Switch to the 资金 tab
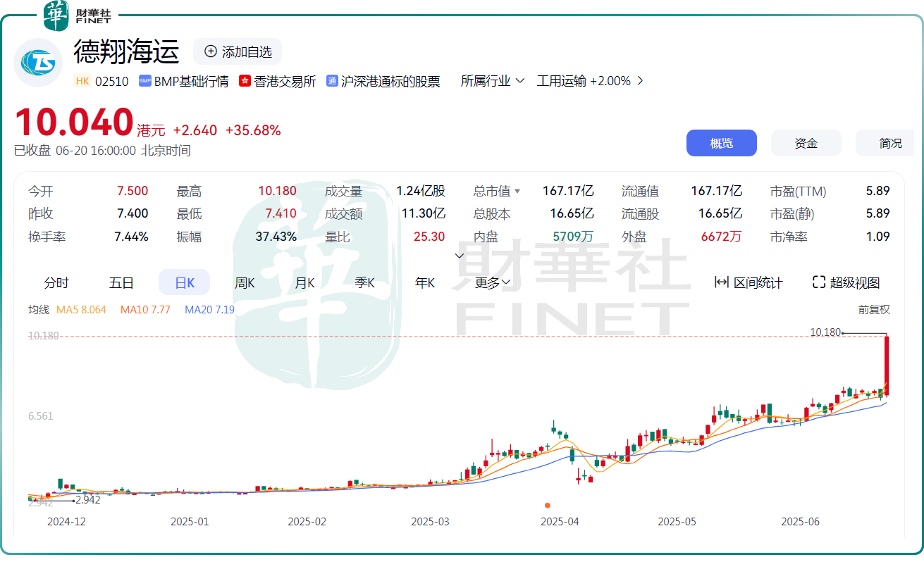Image resolution: width=924 pixels, height=569 pixels. 806,143
